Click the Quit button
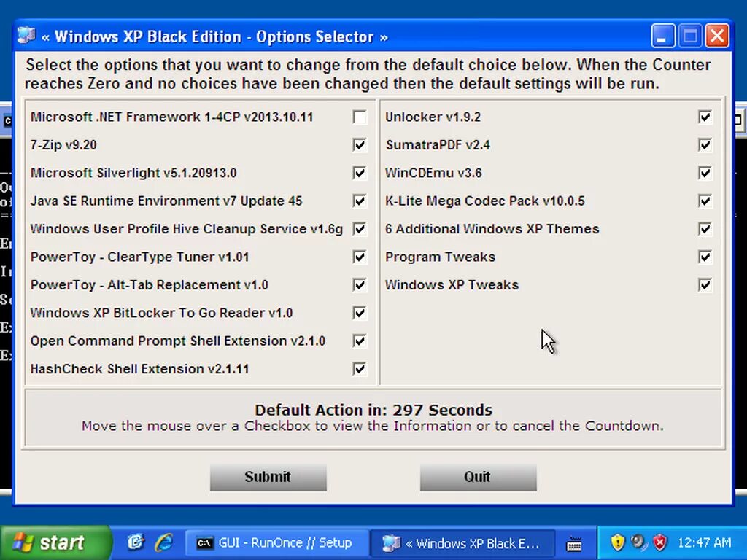The image size is (747, 560). click(478, 477)
